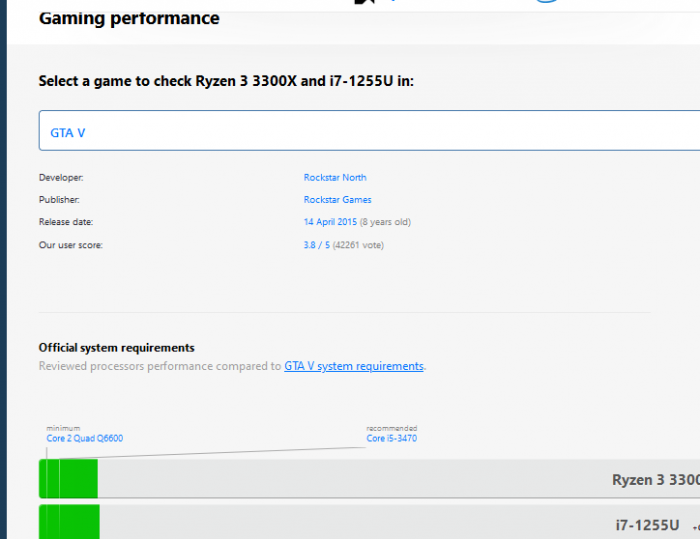Open the GTA V system requirements link
The image size is (700, 539).
pos(353,366)
